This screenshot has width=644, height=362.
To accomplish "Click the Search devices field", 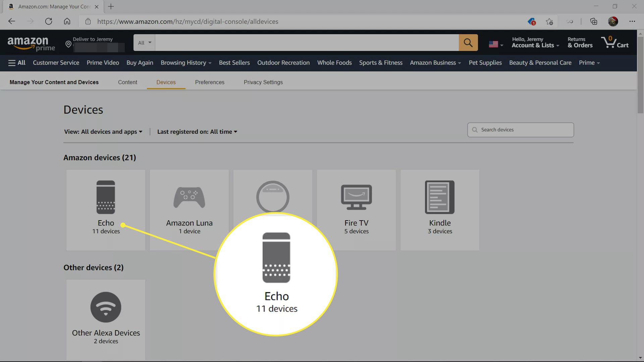I will [521, 130].
